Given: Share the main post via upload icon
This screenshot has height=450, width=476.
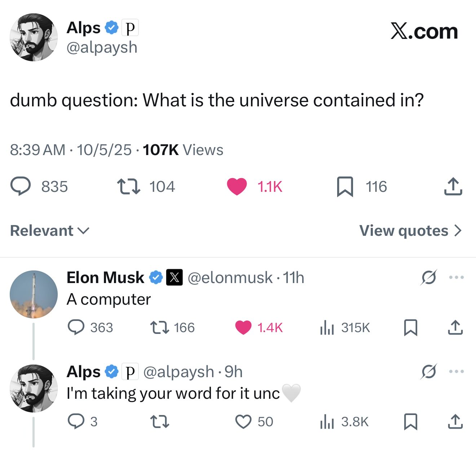Looking at the screenshot, I should (x=453, y=186).
